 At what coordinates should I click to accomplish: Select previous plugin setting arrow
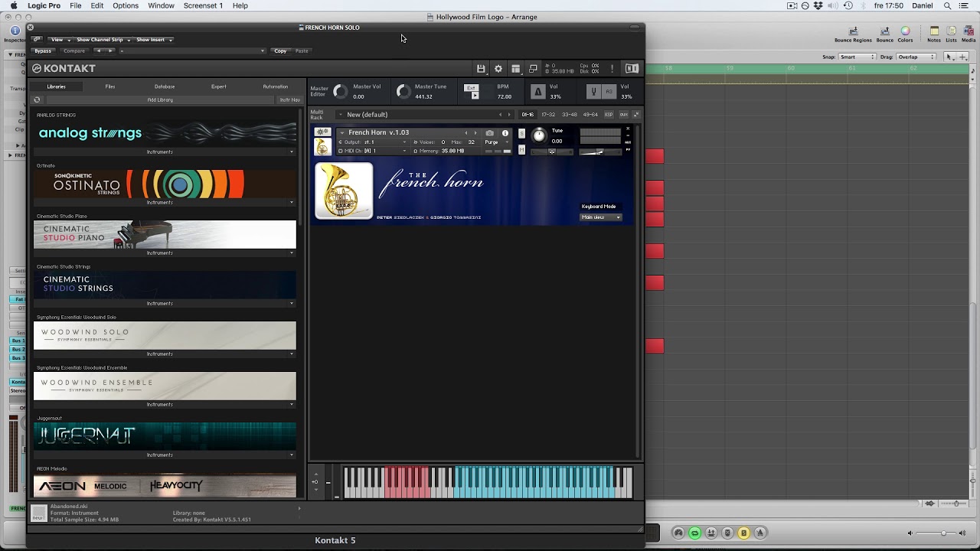98,51
